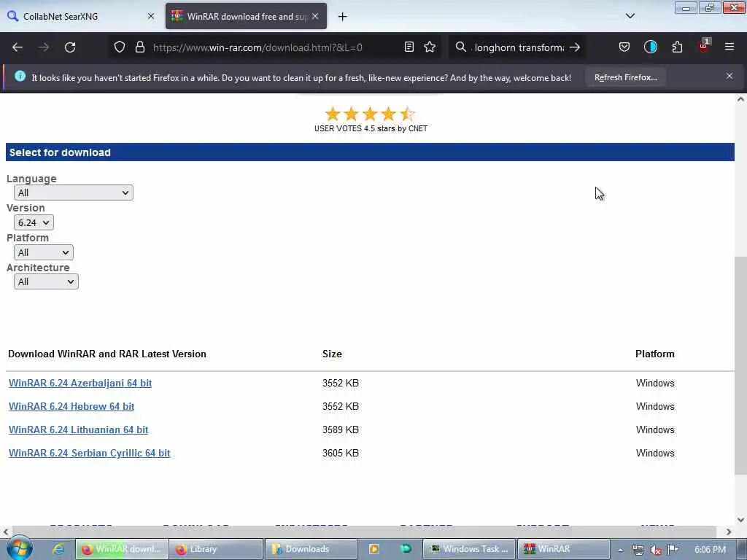Click the address bar URL field

point(276,47)
